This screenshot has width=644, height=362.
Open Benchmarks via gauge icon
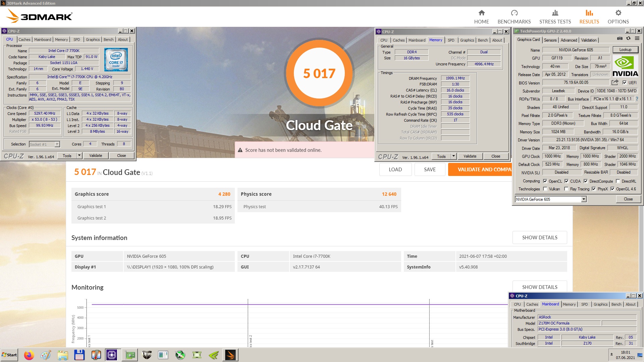[x=514, y=13]
